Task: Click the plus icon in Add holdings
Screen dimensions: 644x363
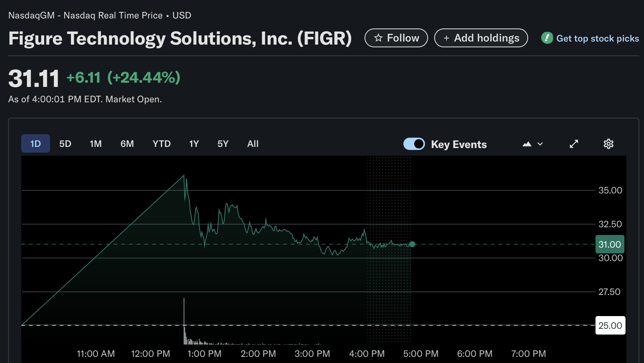Action: coord(447,38)
